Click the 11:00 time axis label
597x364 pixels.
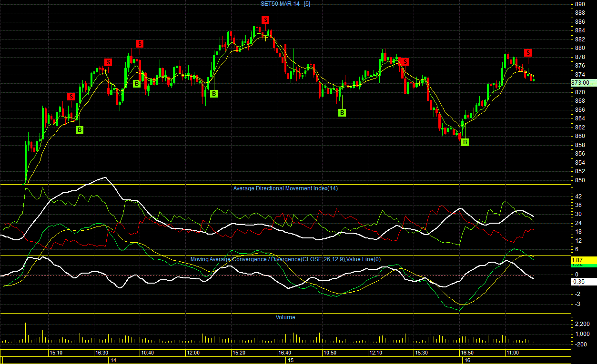[x=513, y=353]
